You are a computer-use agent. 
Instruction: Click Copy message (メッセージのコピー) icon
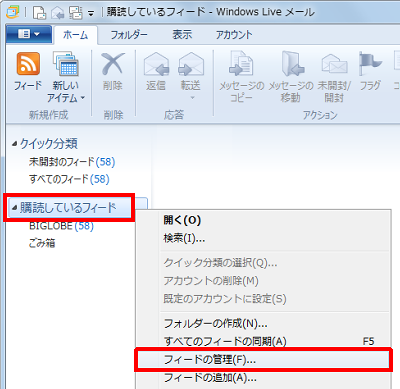click(x=241, y=63)
